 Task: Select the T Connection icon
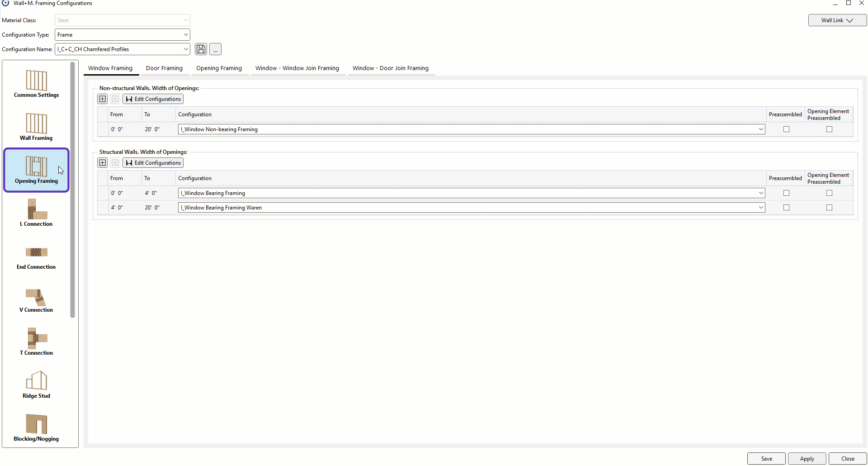[x=36, y=342]
